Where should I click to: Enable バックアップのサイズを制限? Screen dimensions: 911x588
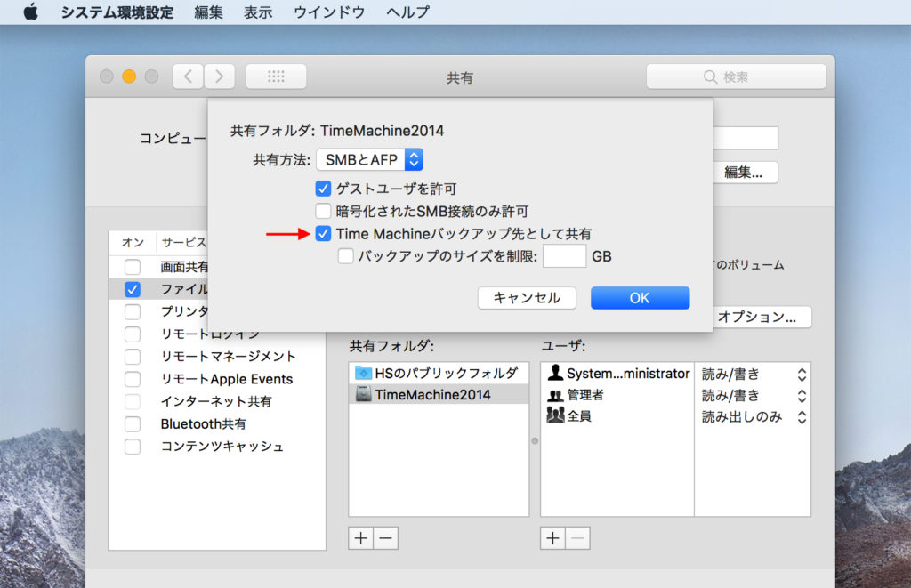345,256
